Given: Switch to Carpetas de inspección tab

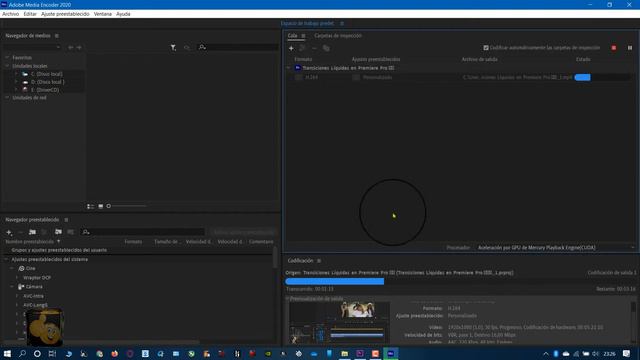Looking at the screenshot, I should pyautogui.click(x=338, y=36).
